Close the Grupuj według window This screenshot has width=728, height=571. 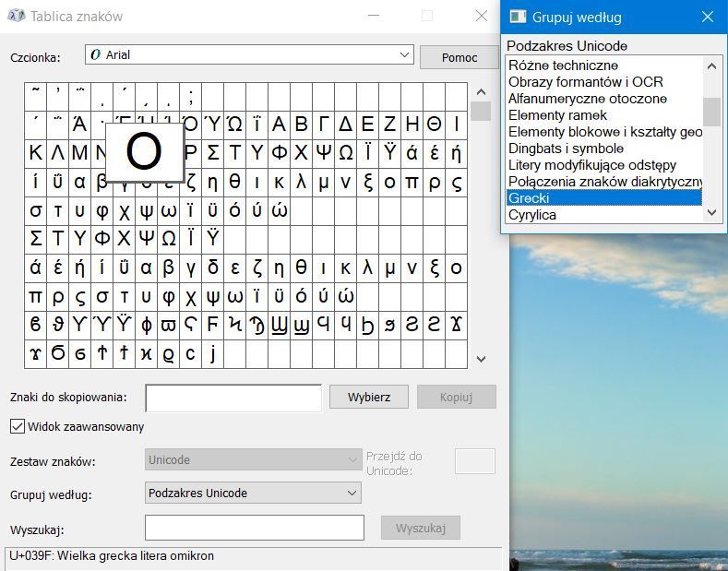tap(707, 17)
